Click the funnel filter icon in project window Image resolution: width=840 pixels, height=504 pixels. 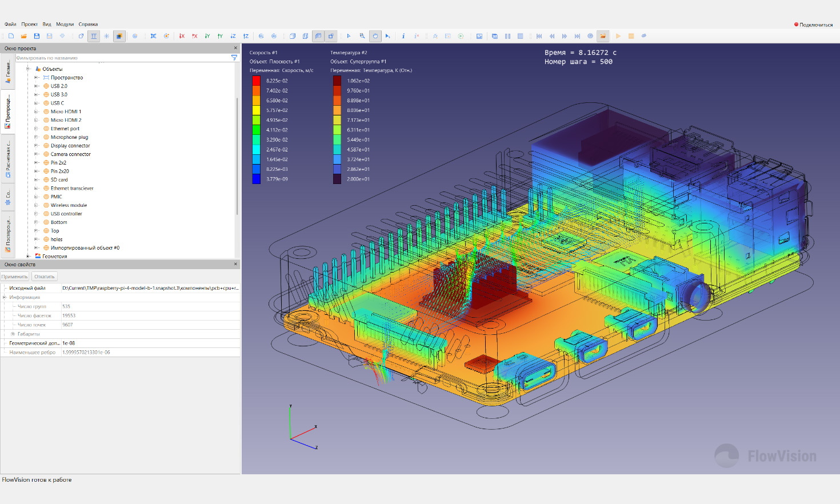tap(234, 58)
